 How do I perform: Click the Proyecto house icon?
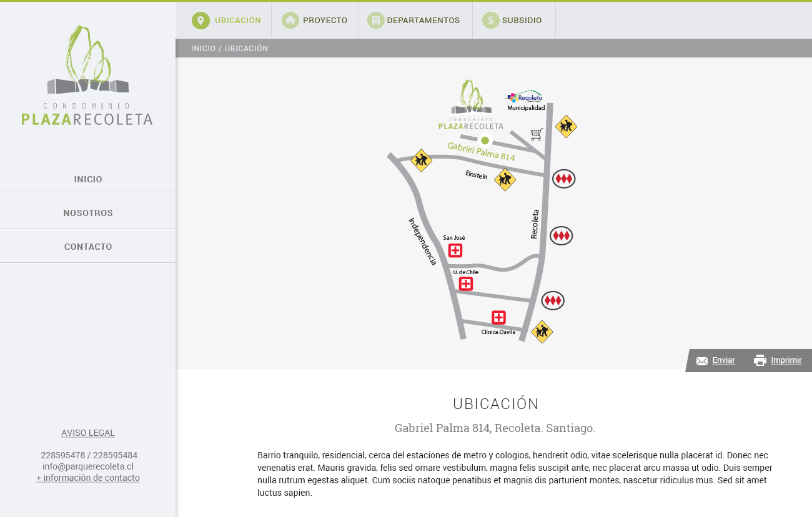[290, 21]
